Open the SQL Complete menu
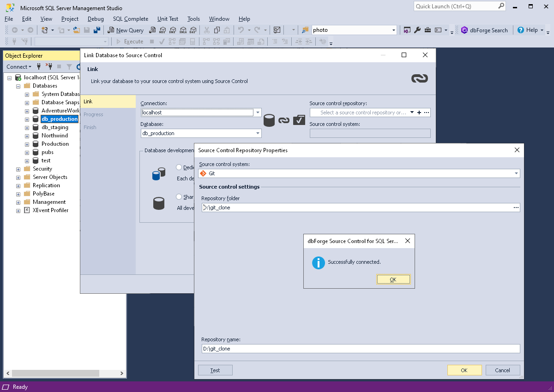554x392 pixels. click(x=131, y=19)
